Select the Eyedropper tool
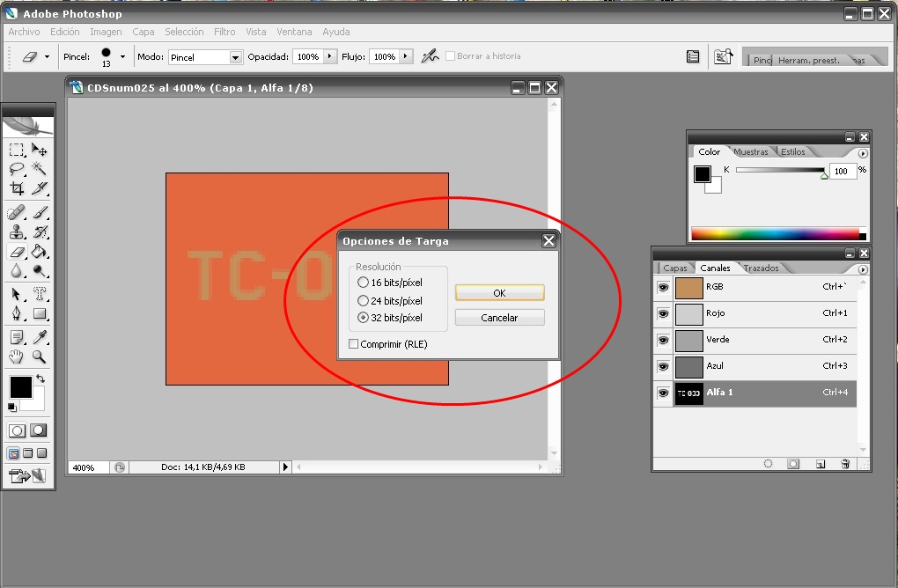The image size is (898, 588). click(x=39, y=337)
